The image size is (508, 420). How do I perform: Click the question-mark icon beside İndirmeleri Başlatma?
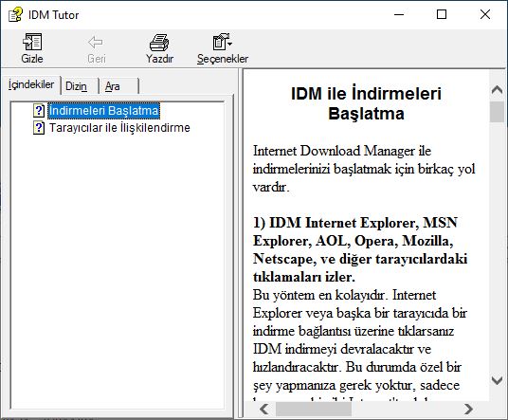click(39, 111)
